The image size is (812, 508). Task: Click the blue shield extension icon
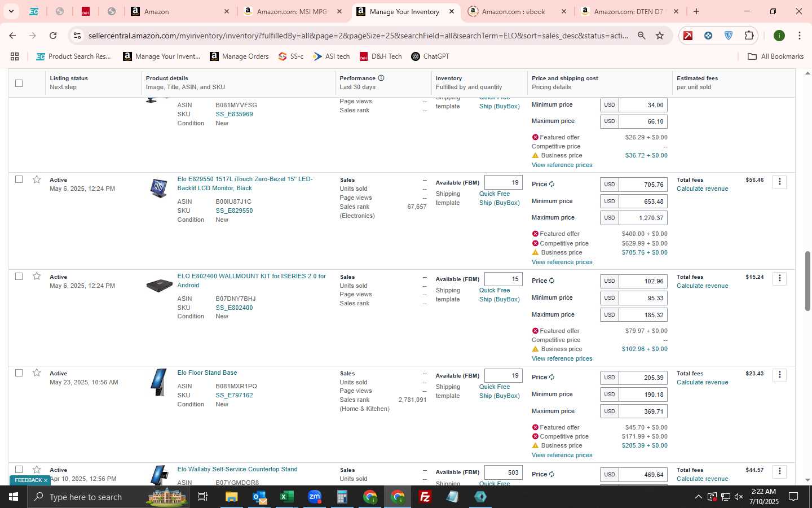pos(729,36)
